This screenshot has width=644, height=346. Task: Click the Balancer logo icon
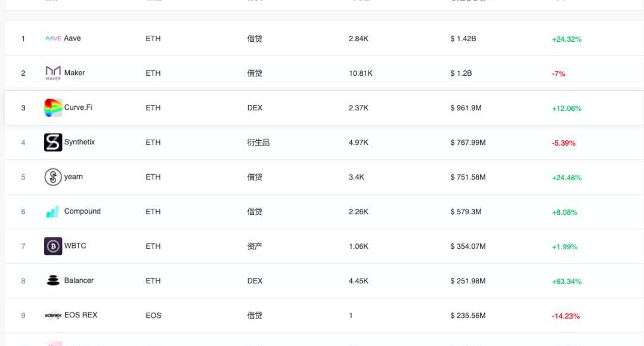coord(53,281)
